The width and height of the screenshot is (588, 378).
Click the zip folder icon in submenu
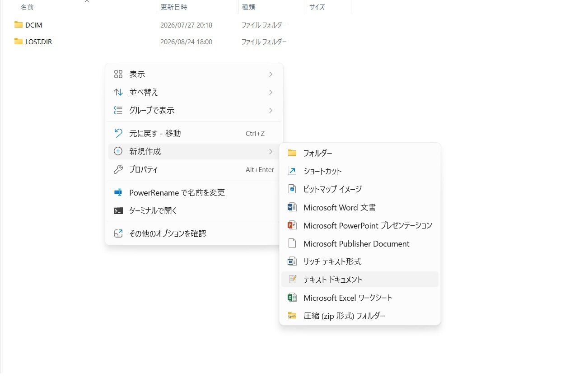[292, 316]
